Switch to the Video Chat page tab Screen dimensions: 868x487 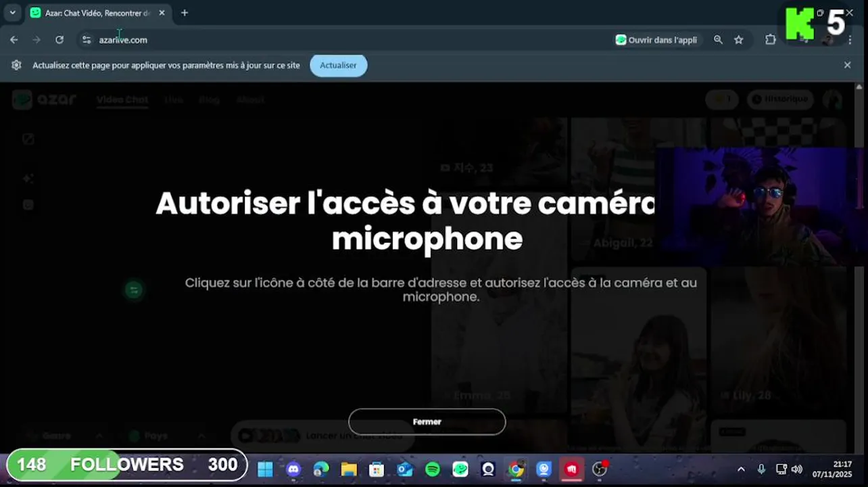tap(122, 99)
